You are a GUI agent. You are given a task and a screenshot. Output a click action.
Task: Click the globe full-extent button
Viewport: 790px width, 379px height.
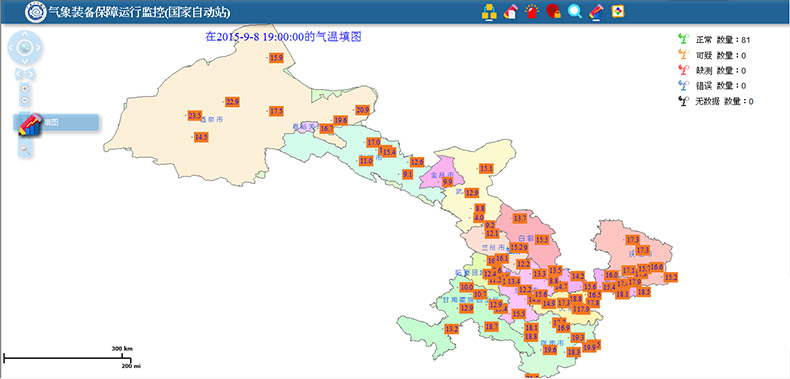(x=24, y=48)
